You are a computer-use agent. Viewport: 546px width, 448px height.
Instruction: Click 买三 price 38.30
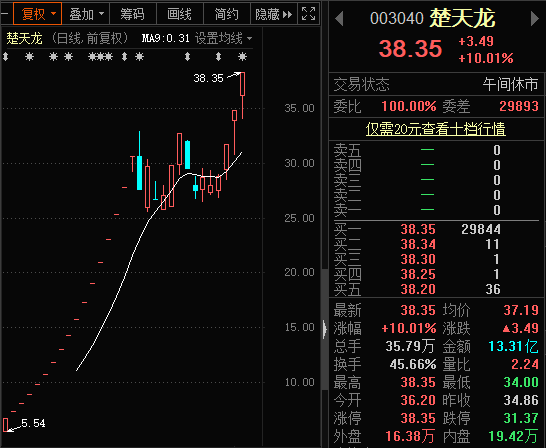418,259
